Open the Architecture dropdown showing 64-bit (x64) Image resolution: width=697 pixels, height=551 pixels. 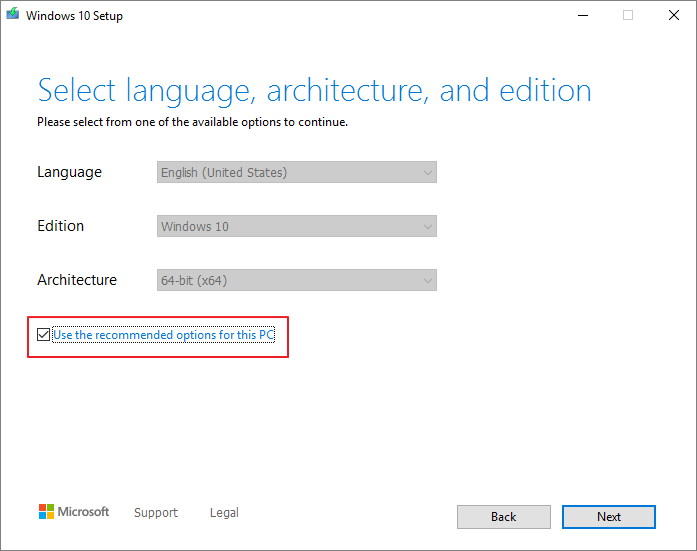pos(297,281)
